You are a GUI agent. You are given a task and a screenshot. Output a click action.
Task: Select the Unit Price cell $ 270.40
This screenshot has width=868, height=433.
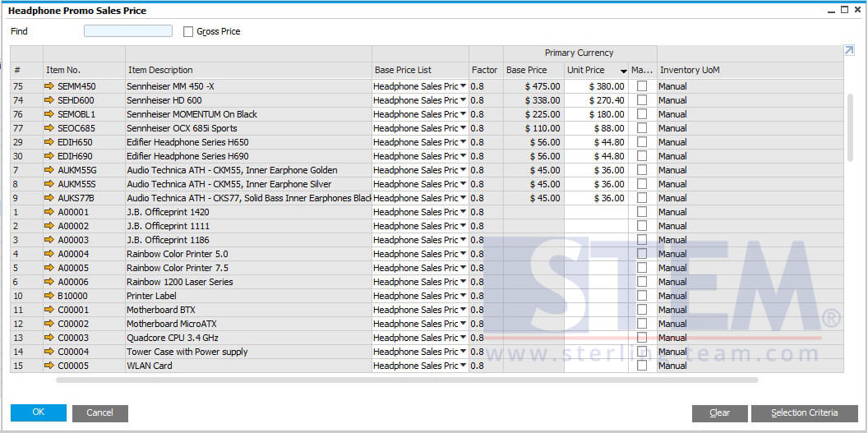coord(596,100)
